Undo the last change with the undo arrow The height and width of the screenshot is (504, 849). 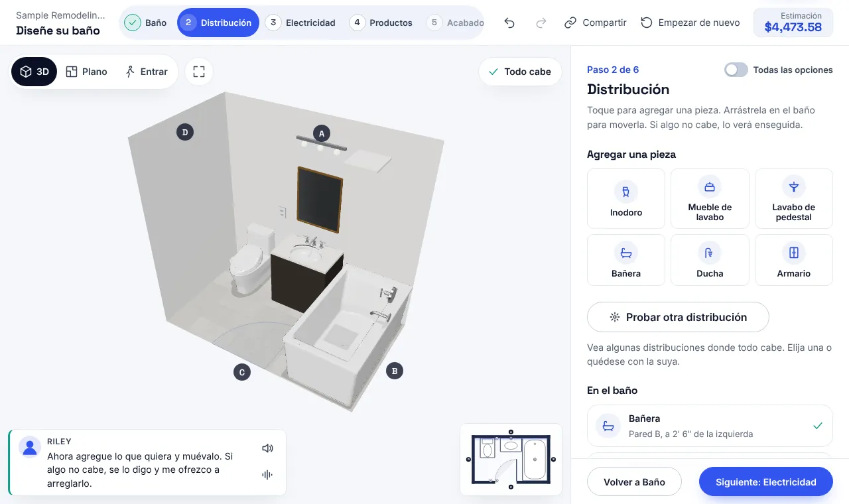click(509, 23)
